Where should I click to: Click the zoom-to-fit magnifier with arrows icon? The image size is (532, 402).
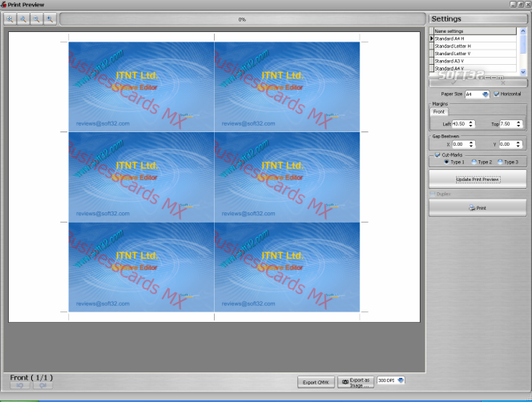point(10,19)
